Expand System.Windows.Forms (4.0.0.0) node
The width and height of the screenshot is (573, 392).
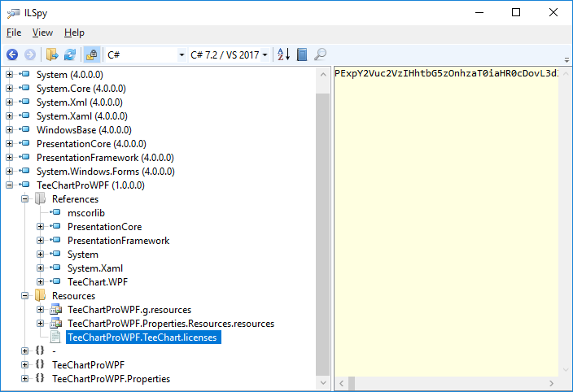tap(10, 172)
